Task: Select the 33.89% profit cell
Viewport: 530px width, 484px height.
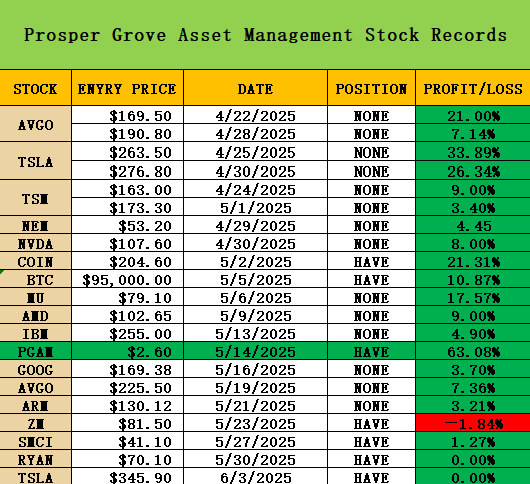Action: (x=473, y=151)
